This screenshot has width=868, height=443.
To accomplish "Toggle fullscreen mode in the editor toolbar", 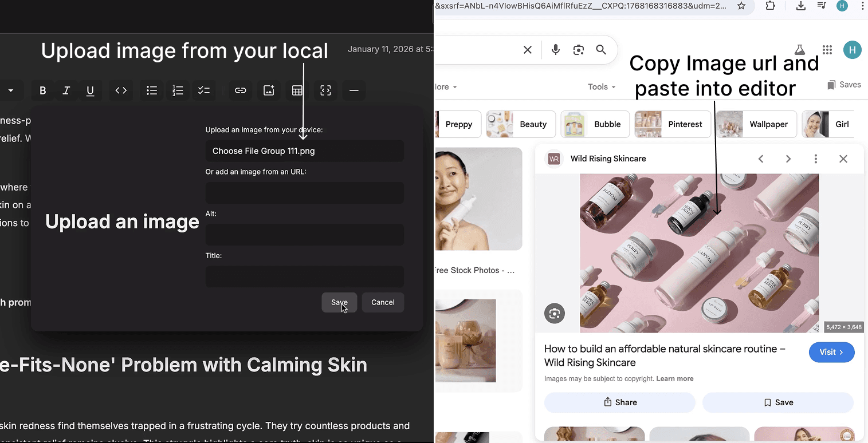I will (x=325, y=90).
